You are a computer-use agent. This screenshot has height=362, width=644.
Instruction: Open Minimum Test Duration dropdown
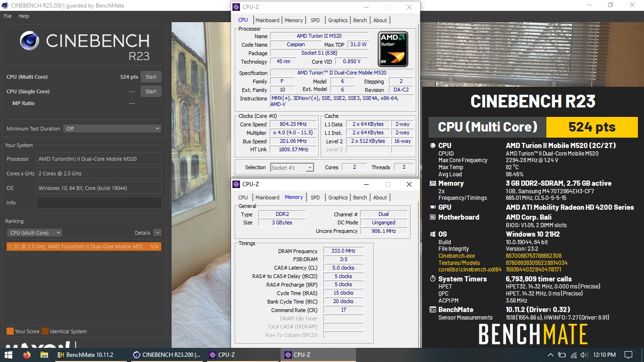(x=113, y=128)
